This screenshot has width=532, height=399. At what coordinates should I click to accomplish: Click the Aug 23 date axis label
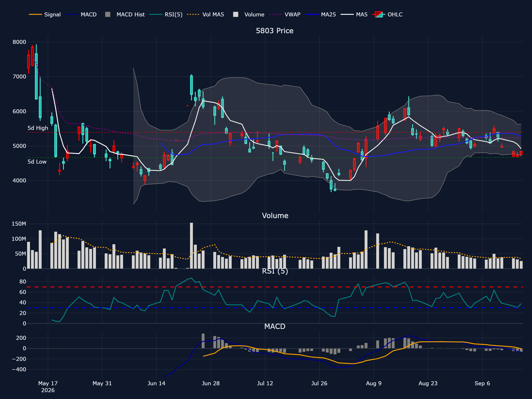[428, 383]
